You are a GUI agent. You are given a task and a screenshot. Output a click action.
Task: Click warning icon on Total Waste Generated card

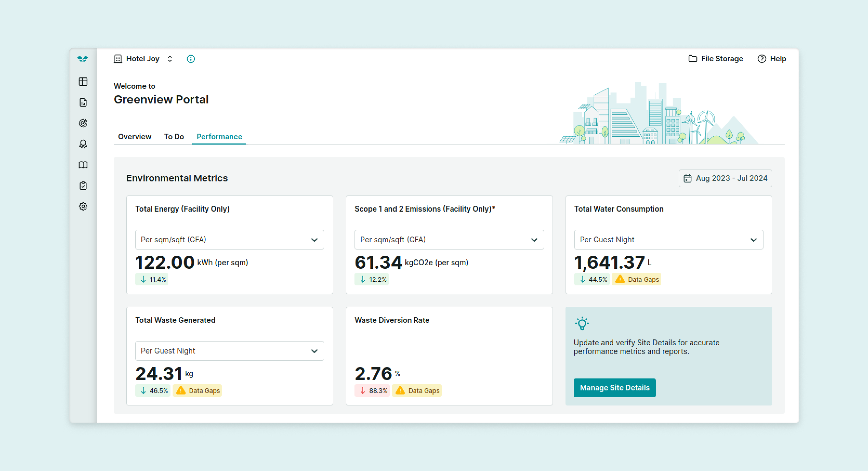tap(181, 390)
